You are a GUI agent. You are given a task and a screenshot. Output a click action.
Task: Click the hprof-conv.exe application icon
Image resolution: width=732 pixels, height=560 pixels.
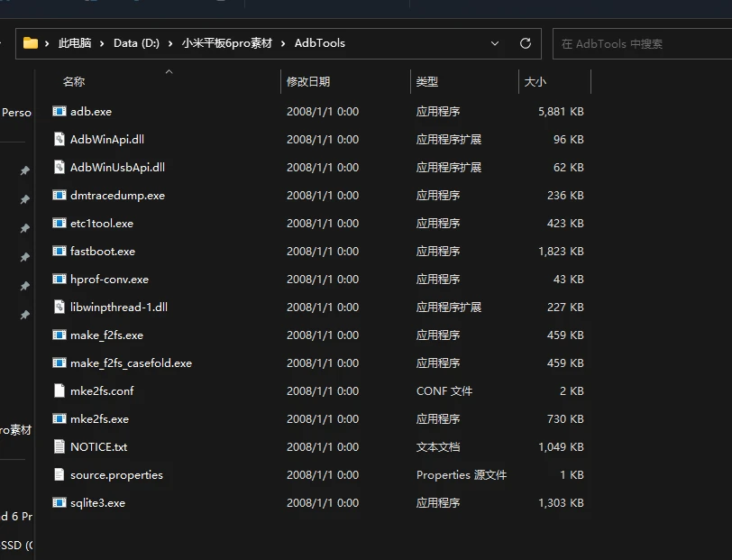coord(59,280)
